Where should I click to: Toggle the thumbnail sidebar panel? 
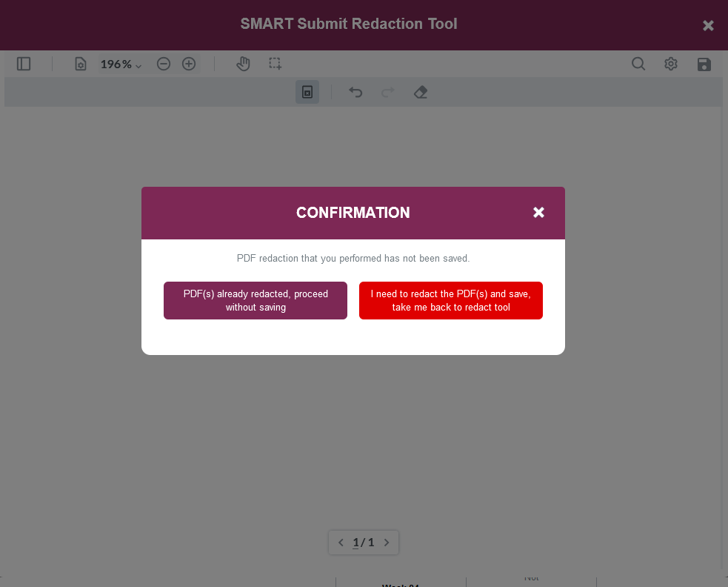[24, 64]
